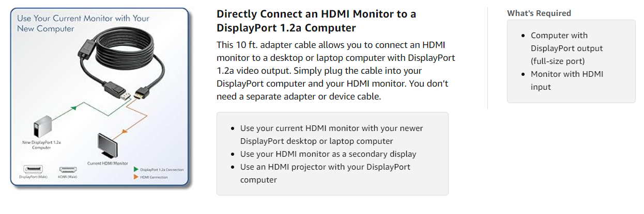Click the HDMI (Male) connector icon
The width and height of the screenshot is (644, 214).
[x=68, y=169]
